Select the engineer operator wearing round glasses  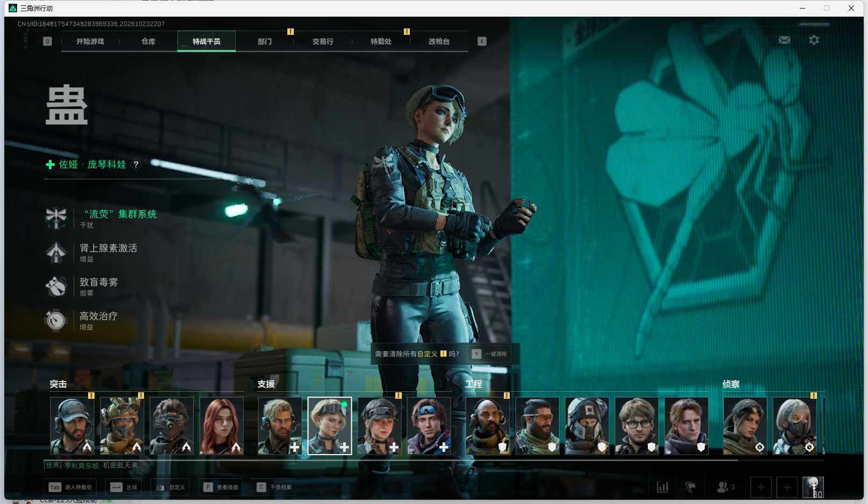point(637,426)
